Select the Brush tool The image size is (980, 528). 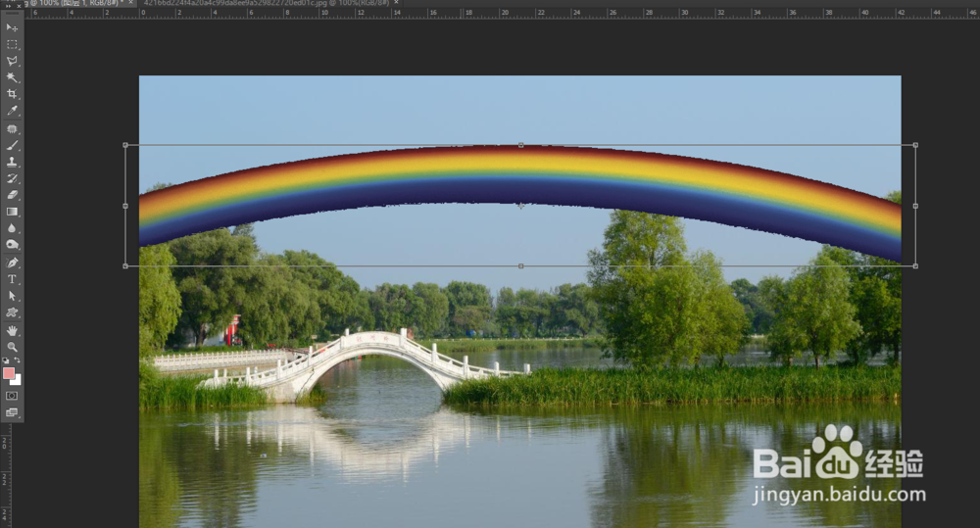coord(12,145)
